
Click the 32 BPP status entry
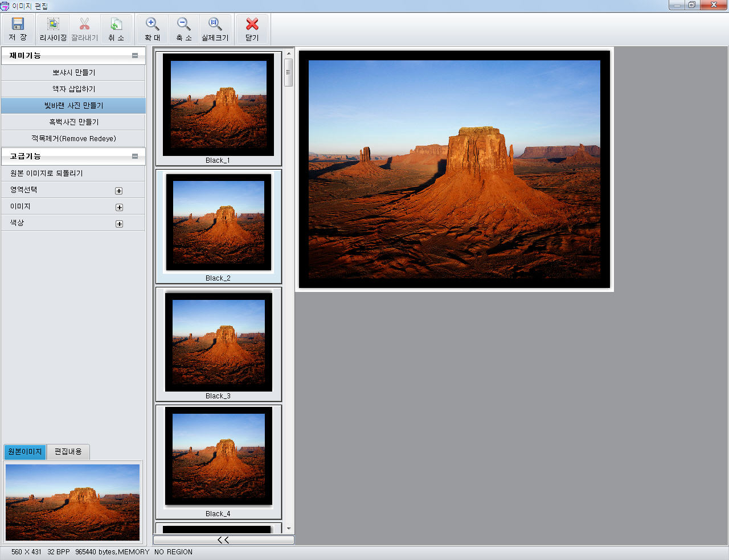tap(59, 552)
